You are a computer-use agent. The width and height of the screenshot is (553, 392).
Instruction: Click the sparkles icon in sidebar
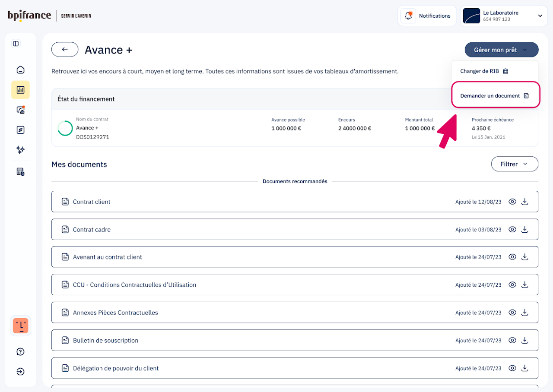click(20, 150)
